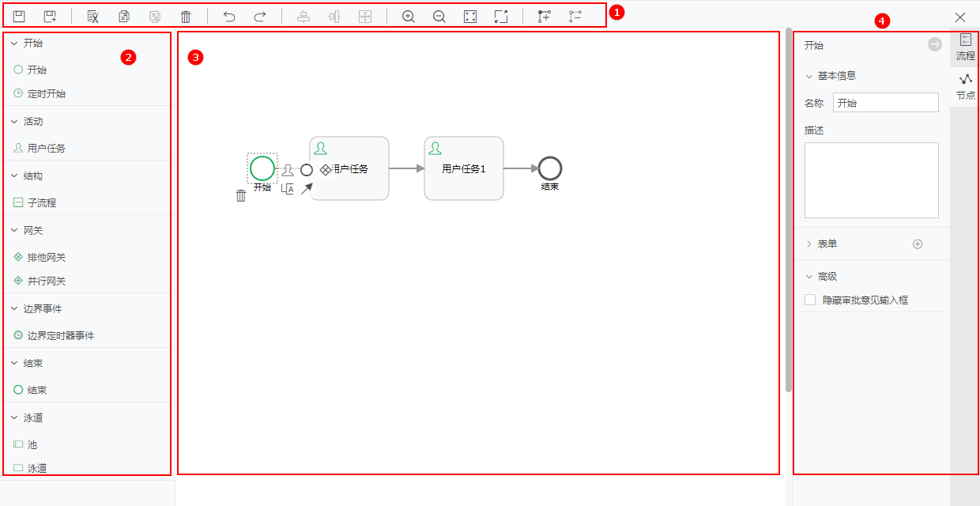Switch to the 节点 tab

pos(965,87)
